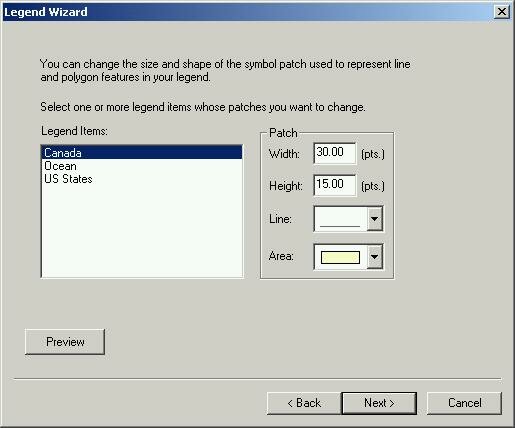
Task: Select Canada in Legend Items list
Action: (142, 153)
